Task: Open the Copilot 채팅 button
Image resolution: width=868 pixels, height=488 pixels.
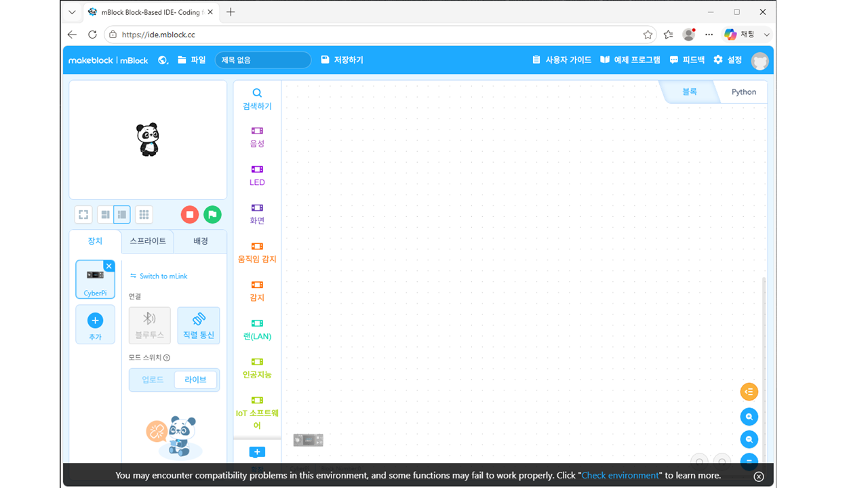Action: pyautogui.click(x=739, y=35)
